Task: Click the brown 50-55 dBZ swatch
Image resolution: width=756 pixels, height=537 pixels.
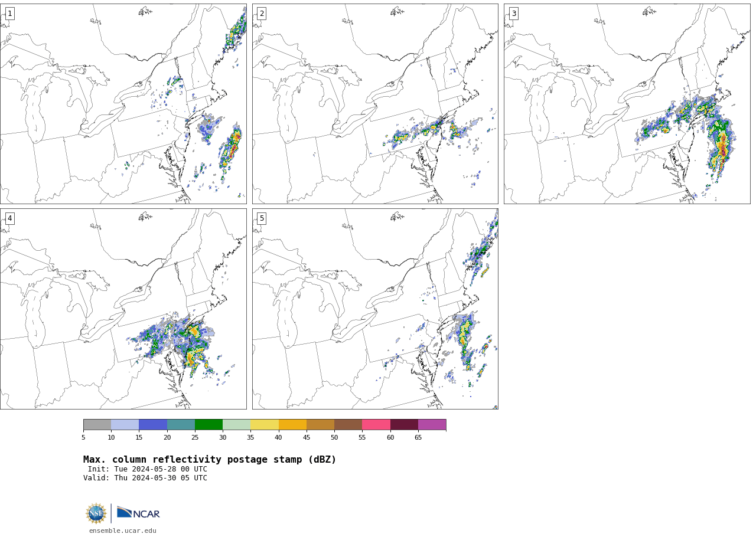Action: (x=348, y=425)
